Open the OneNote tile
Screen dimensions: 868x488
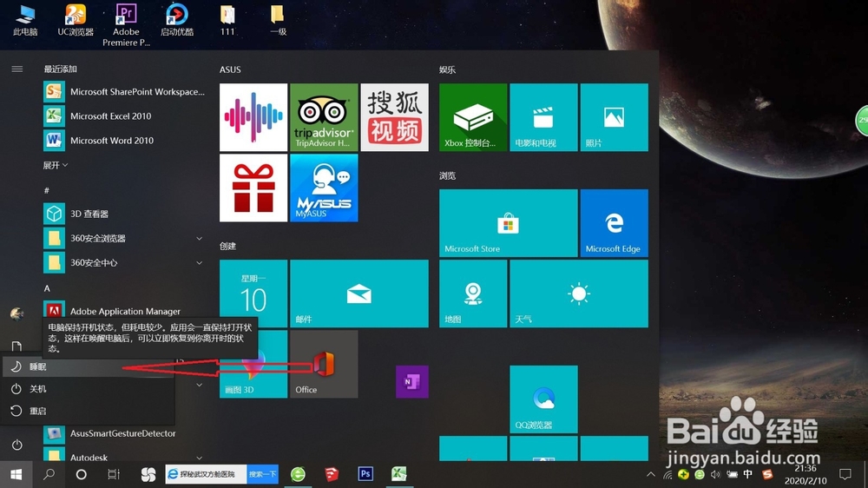coord(411,382)
